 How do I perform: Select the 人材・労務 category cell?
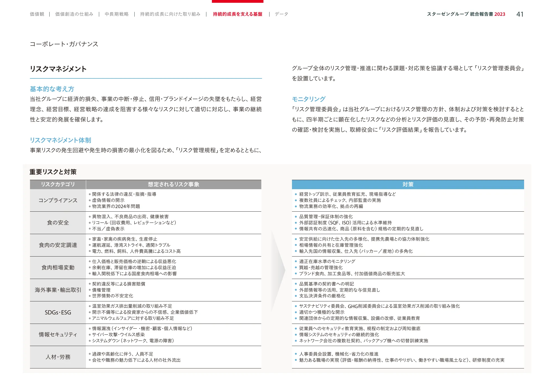58,357
